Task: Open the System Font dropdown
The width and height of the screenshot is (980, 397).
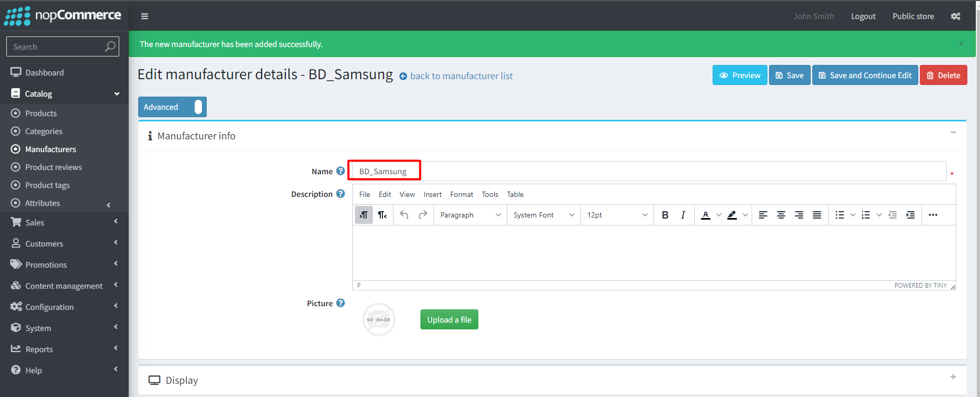Action: tap(543, 215)
